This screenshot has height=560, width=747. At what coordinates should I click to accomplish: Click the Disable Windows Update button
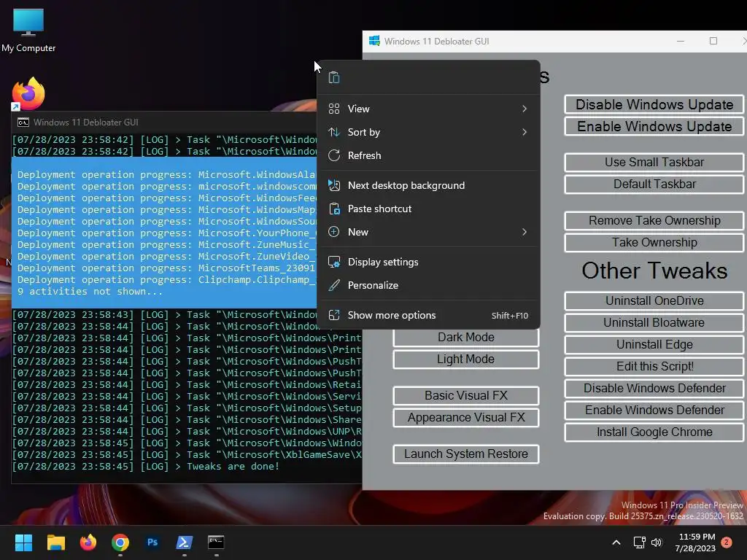pyautogui.click(x=654, y=104)
